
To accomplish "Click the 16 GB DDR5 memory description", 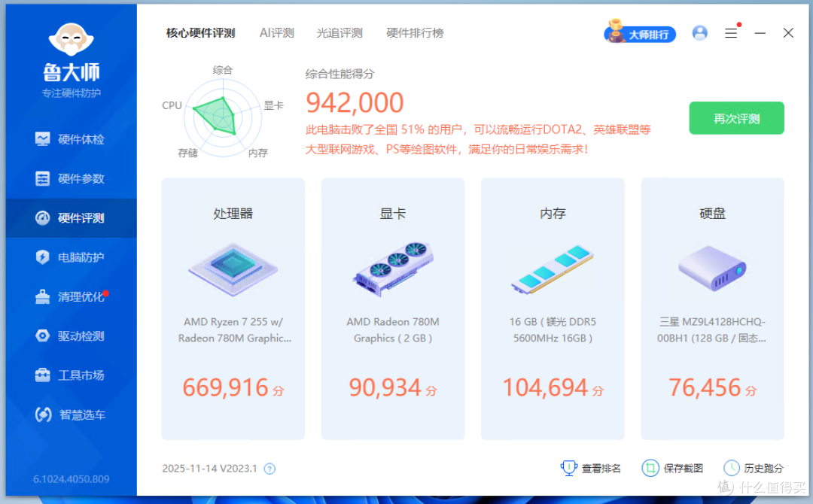I will pyautogui.click(x=553, y=330).
